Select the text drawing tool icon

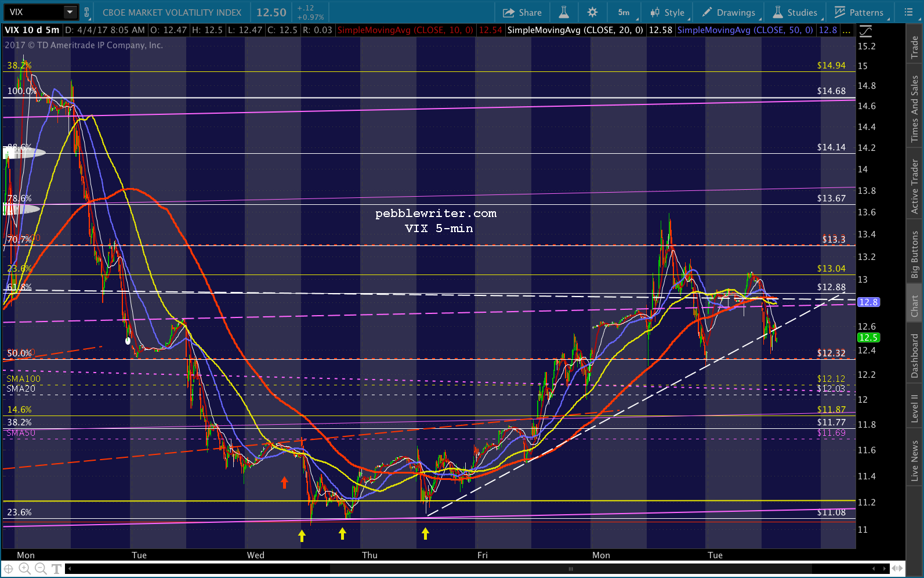click(56, 569)
